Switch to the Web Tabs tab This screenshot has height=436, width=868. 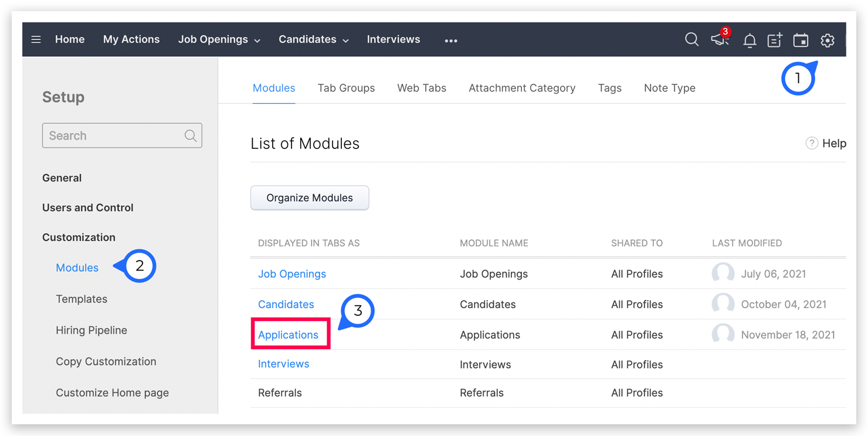coord(422,88)
